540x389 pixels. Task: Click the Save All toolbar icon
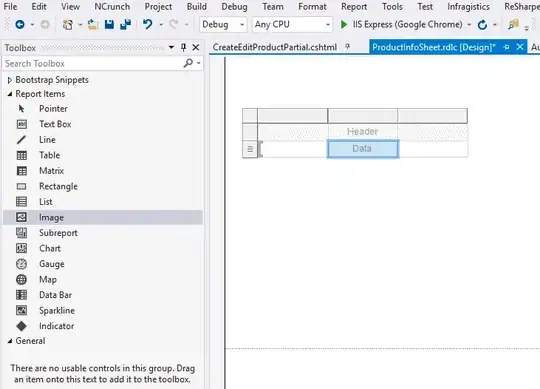[126, 24]
